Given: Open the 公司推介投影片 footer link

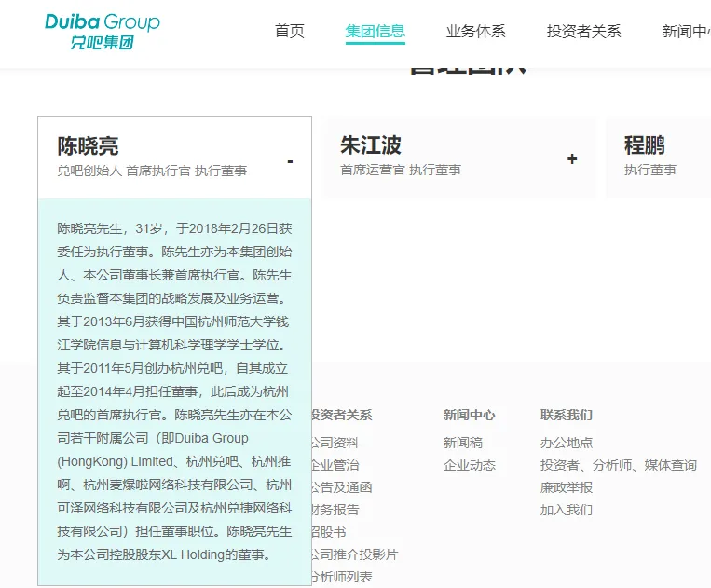Looking at the screenshot, I should point(354,554).
